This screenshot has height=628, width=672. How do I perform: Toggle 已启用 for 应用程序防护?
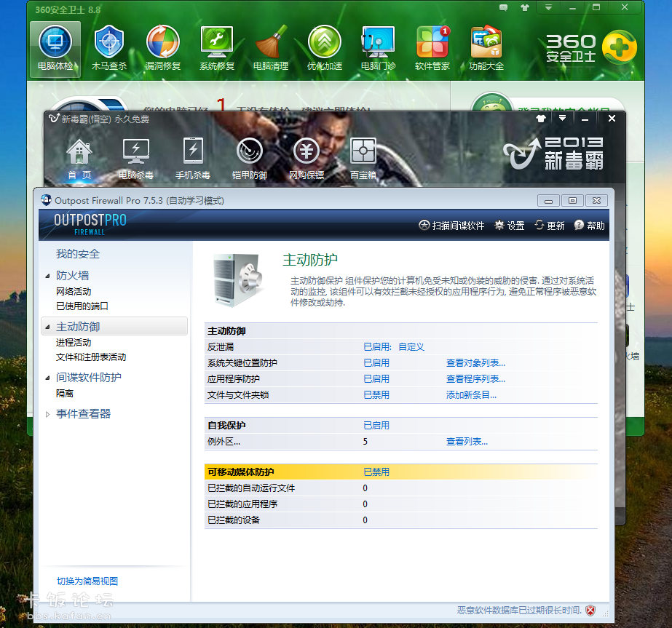[376, 379]
